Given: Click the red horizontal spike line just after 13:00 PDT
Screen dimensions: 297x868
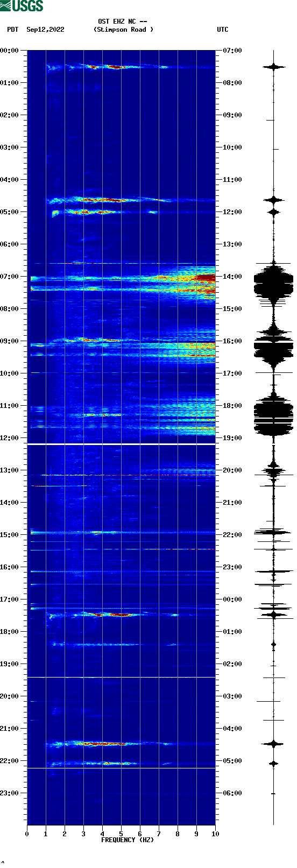Looking at the screenshot, I should pyautogui.click(x=129, y=475).
